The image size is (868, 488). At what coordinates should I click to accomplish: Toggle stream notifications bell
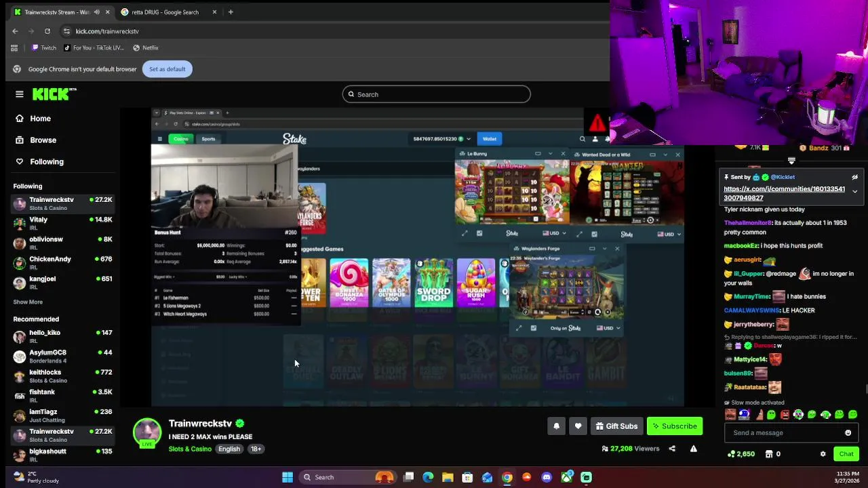[556, 426]
